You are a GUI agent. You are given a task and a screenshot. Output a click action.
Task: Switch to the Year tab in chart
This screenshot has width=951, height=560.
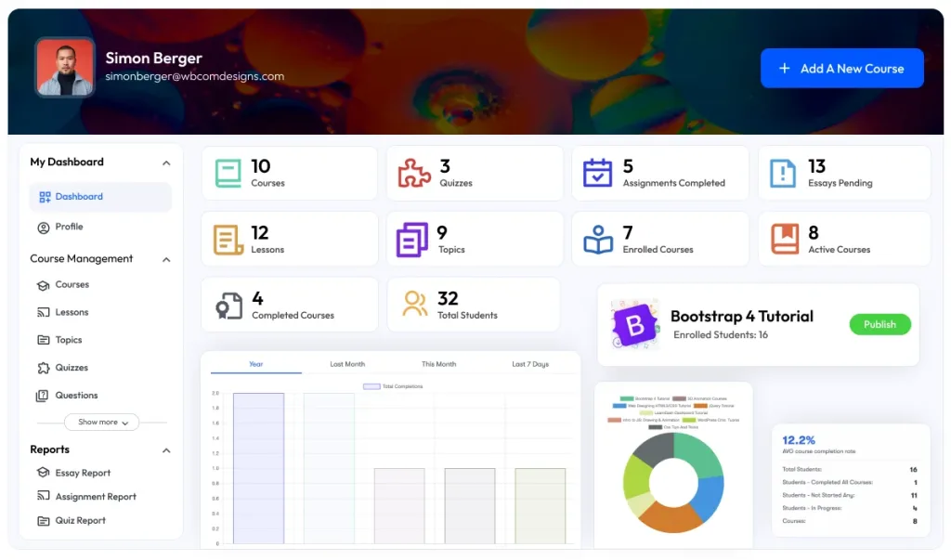click(256, 365)
